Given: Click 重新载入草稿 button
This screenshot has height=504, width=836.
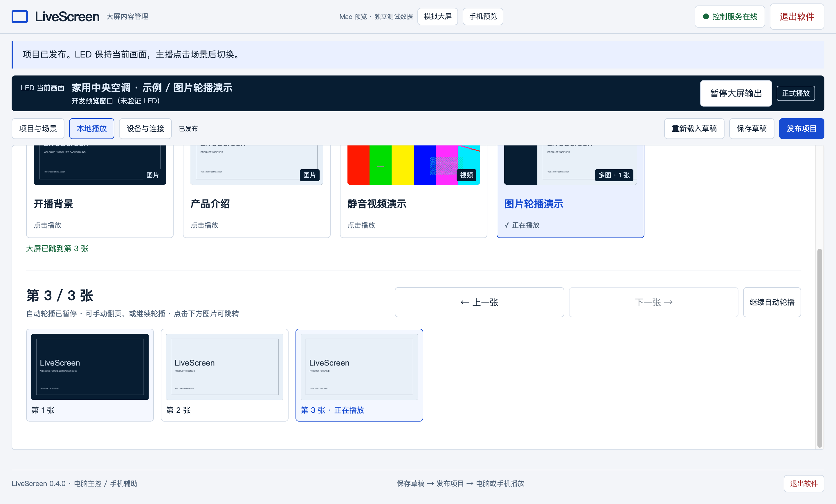Looking at the screenshot, I should pyautogui.click(x=694, y=128).
